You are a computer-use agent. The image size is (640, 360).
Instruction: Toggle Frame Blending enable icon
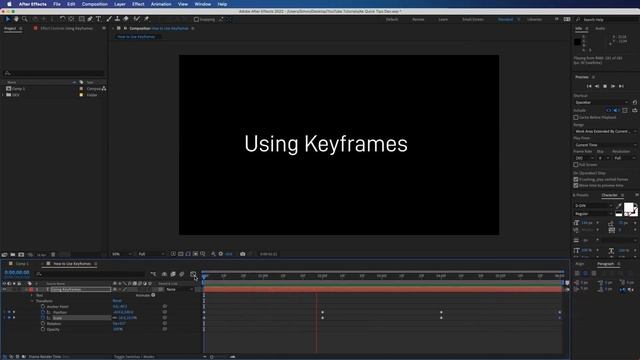173,274
